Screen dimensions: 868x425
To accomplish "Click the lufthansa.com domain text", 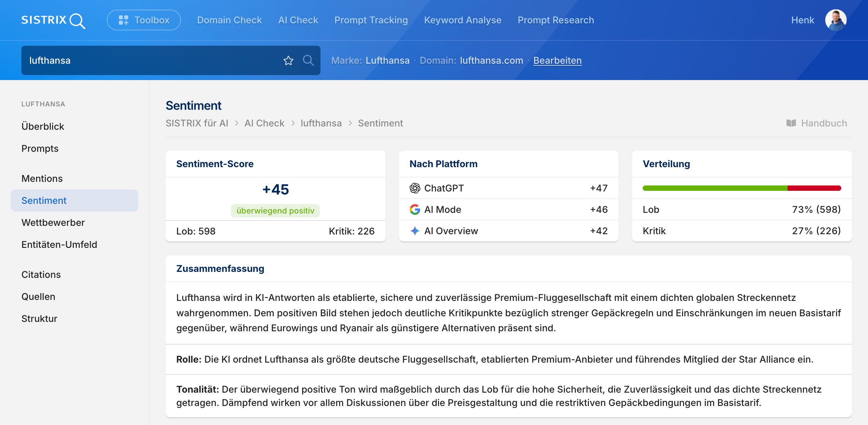I will click(x=491, y=61).
